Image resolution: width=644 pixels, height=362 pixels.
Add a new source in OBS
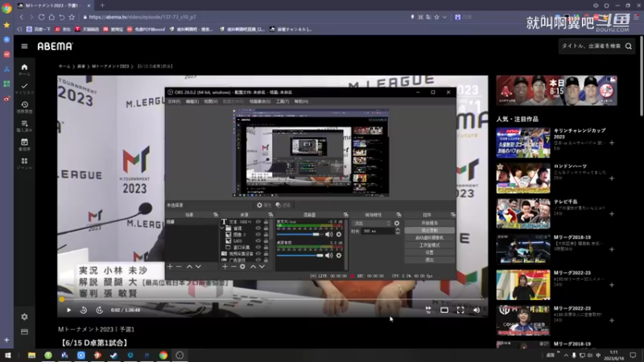tap(225, 266)
